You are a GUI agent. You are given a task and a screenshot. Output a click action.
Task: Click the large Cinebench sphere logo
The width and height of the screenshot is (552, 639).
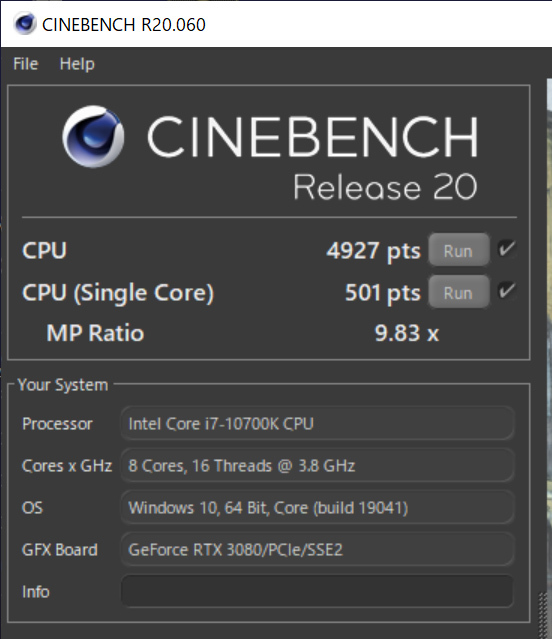[x=93, y=137]
